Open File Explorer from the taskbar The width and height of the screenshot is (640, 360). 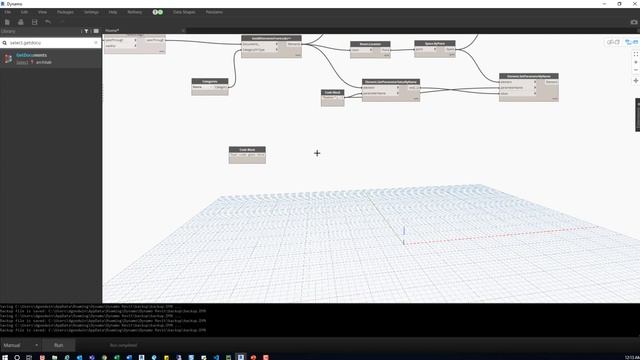pos(54,357)
